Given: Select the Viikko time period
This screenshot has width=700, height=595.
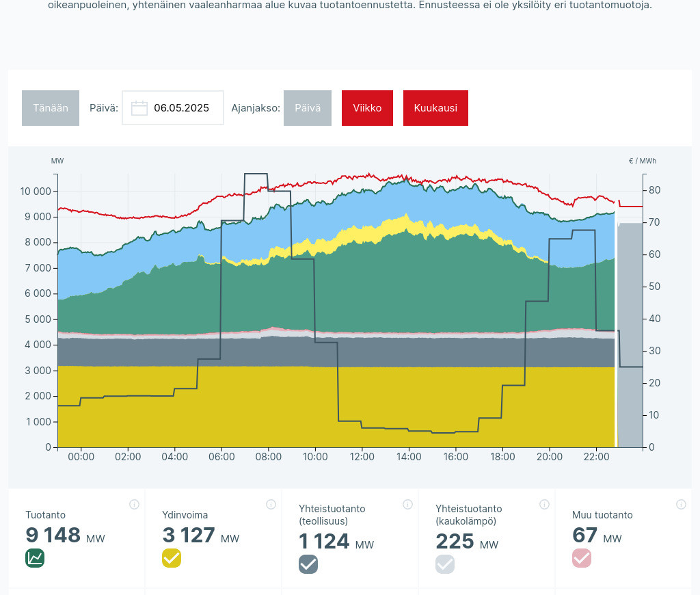Looking at the screenshot, I should (x=367, y=108).
